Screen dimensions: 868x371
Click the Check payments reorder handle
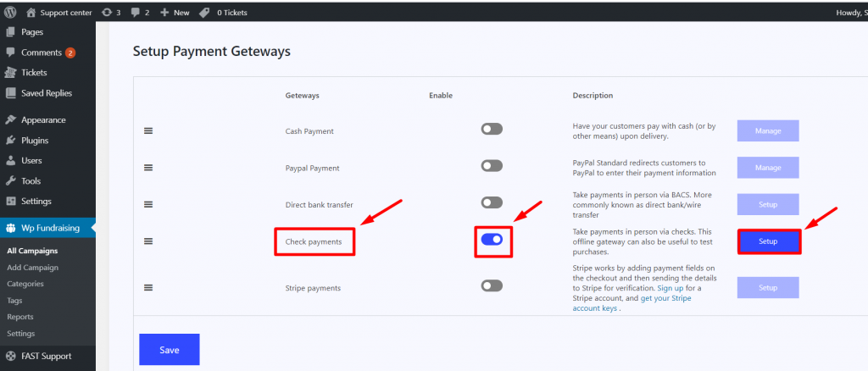pyautogui.click(x=148, y=241)
